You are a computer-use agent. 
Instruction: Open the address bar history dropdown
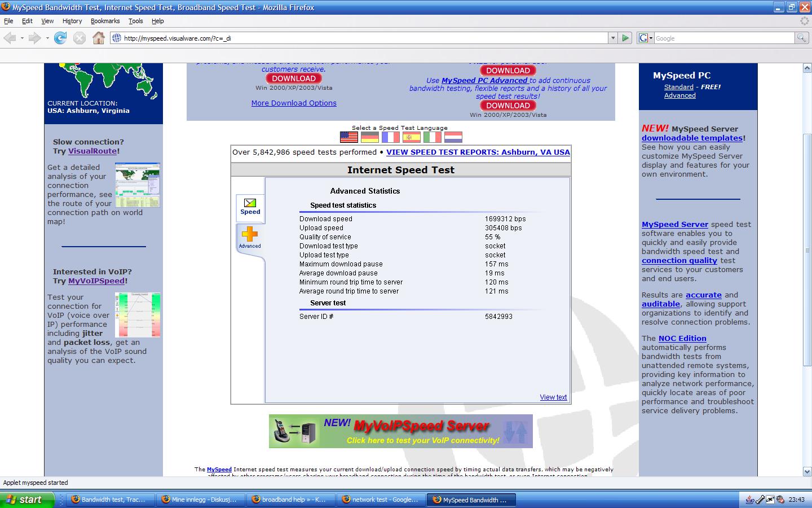[x=613, y=38]
